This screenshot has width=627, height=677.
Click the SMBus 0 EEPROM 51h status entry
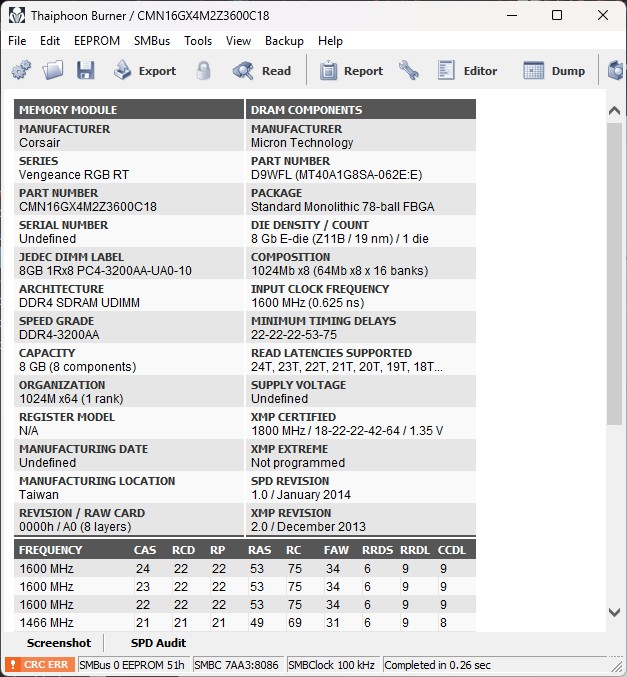[132, 665]
